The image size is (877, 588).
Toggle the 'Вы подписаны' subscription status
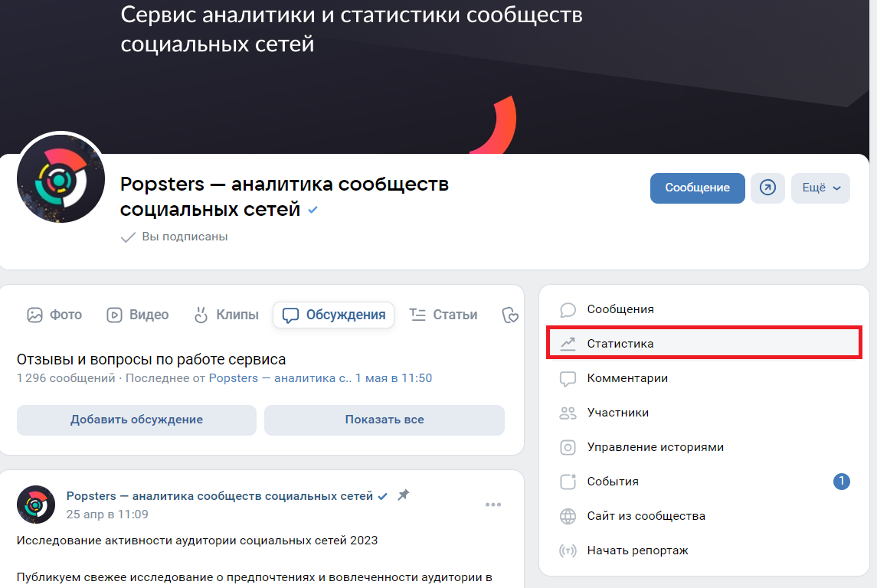coord(175,237)
